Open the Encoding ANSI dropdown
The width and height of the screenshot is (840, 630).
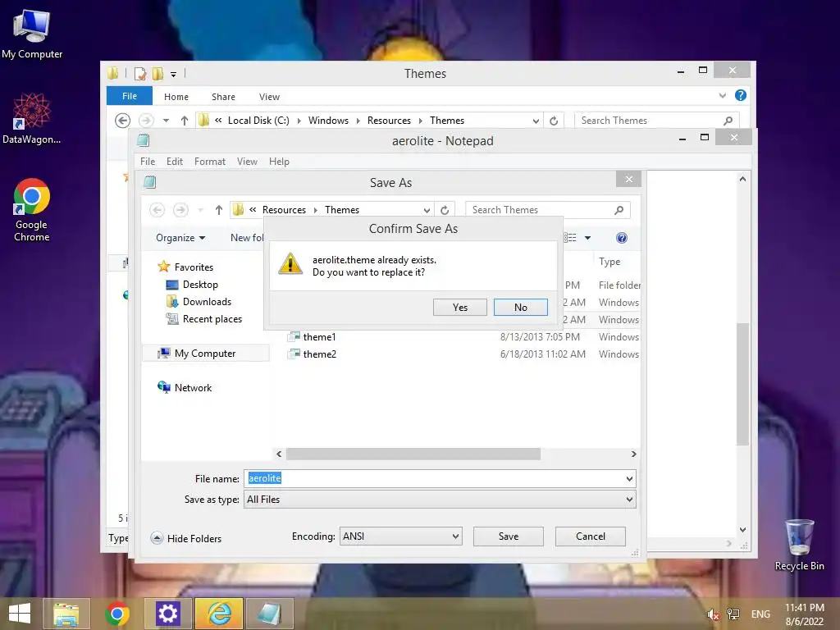400,536
